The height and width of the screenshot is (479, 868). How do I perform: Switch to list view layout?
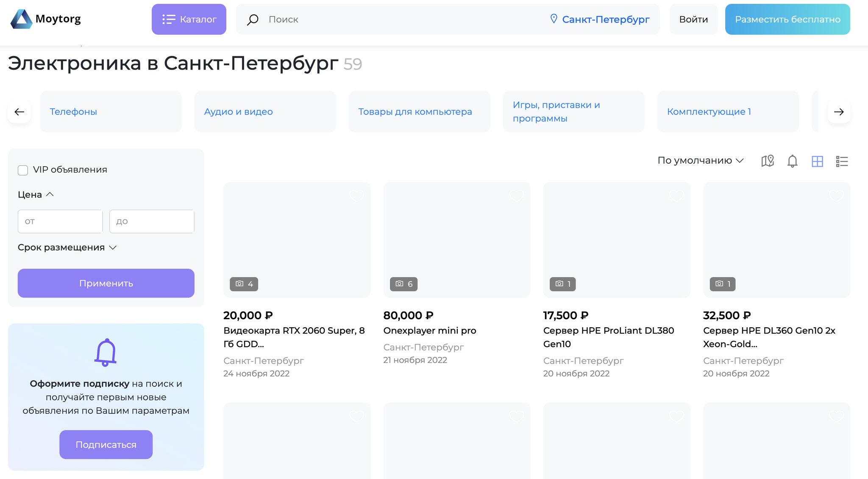[842, 161]
